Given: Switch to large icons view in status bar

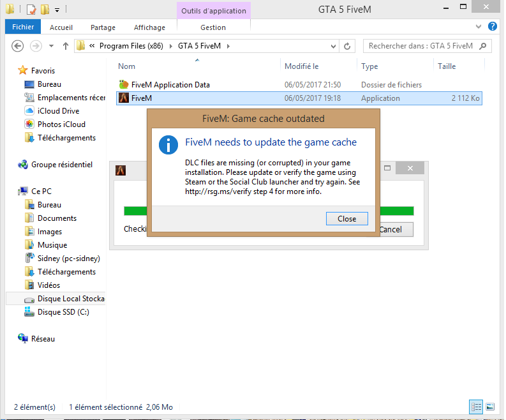Looking at the screenshot, I should click(x=490, y=407).
